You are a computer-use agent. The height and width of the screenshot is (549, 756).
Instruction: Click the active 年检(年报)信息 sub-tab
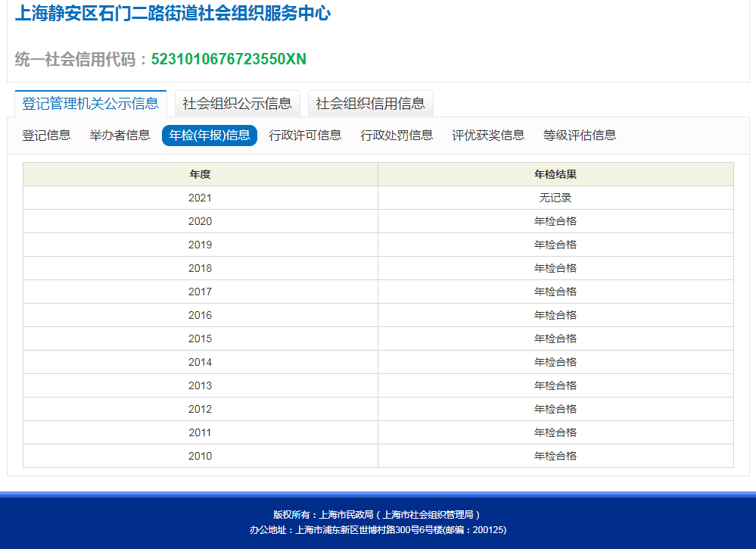(x=210, y=136)
